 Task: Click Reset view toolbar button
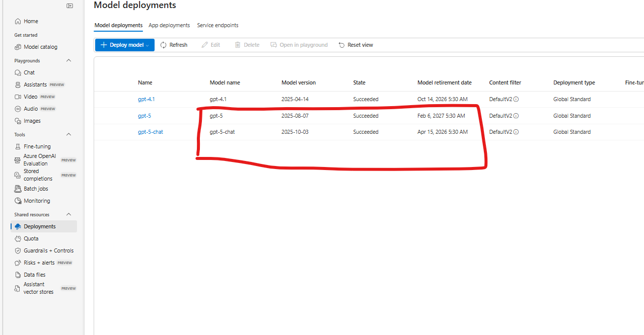click(356, 45)
